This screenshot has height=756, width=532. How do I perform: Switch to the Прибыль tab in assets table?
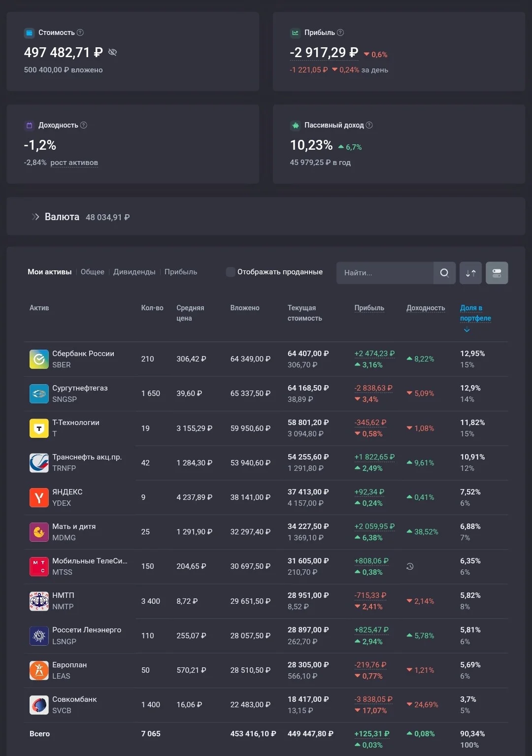pyautogui.click(x=181, y=272)
